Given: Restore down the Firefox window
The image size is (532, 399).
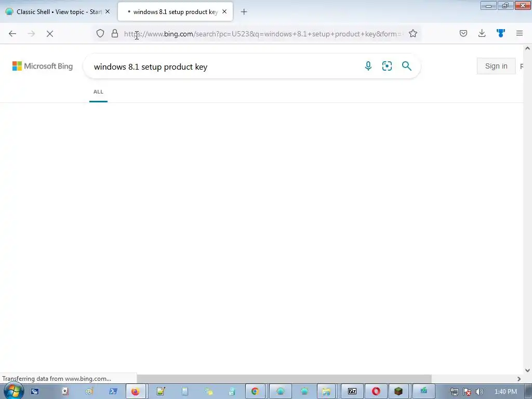Looking at the screenshot, I should pyautogui.click(x=505, y=5).
